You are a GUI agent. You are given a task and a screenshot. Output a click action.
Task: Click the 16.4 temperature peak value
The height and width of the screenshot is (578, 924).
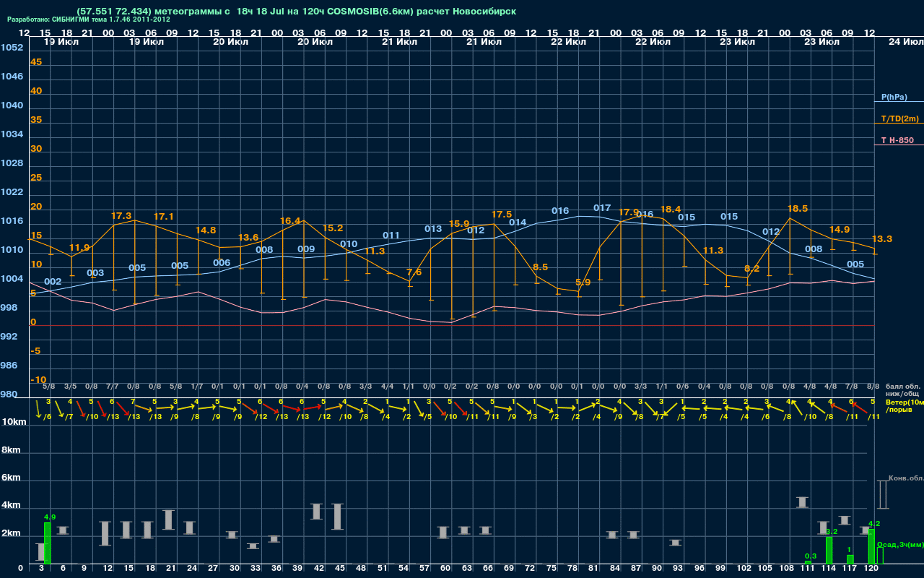(x=290, y=221)
